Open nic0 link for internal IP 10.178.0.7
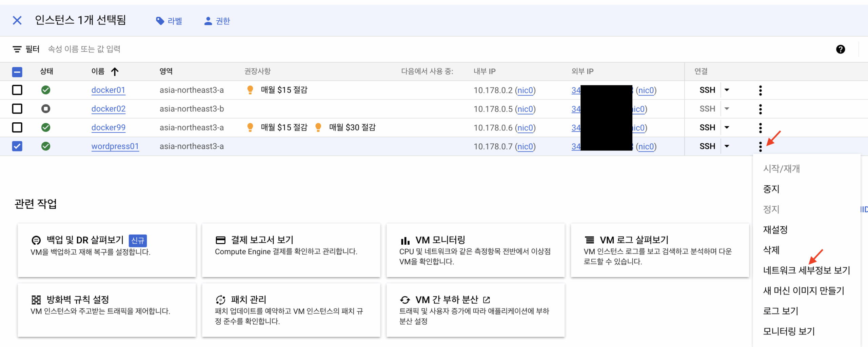The height and width of the screenshot is (347, 868). 525,147
